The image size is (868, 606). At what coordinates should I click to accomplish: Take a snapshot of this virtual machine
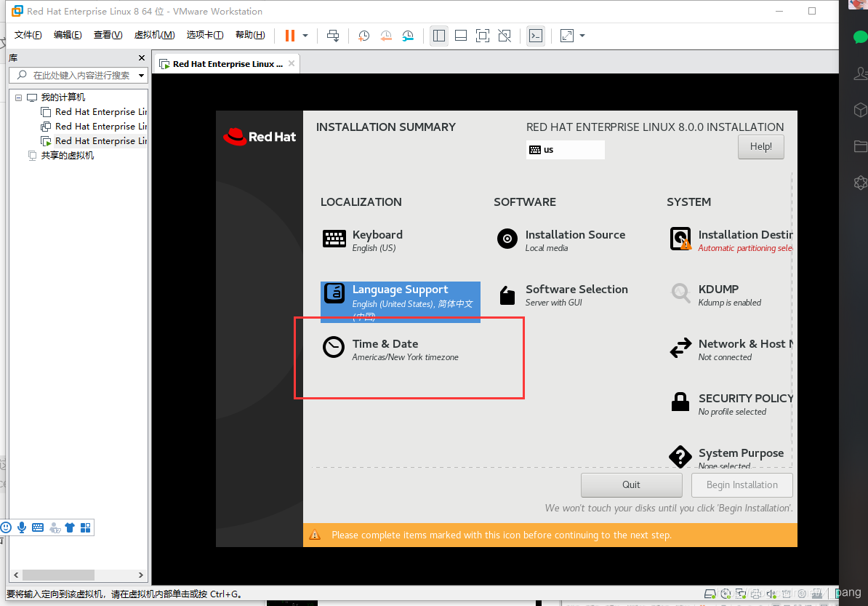tap(363, 36)
